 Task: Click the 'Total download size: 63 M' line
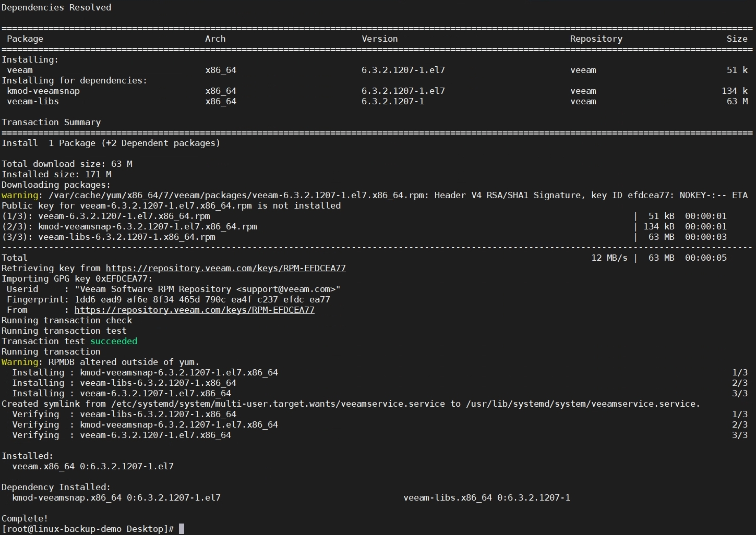(x=67, y=164)
